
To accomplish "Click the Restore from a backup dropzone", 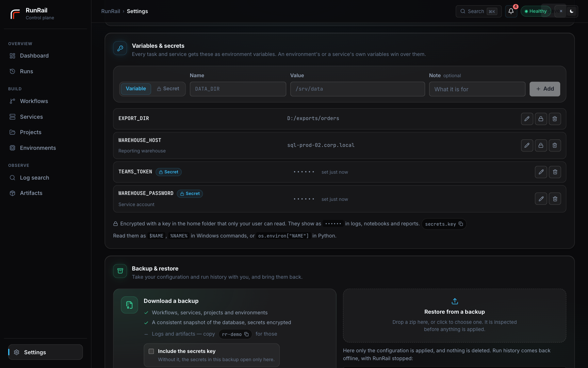I will pos(454,315).
